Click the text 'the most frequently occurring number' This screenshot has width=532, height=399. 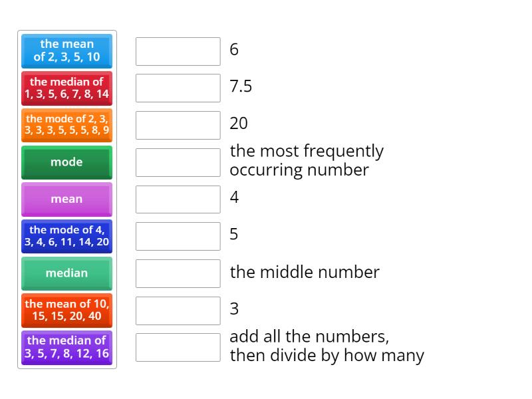(306, 160)
